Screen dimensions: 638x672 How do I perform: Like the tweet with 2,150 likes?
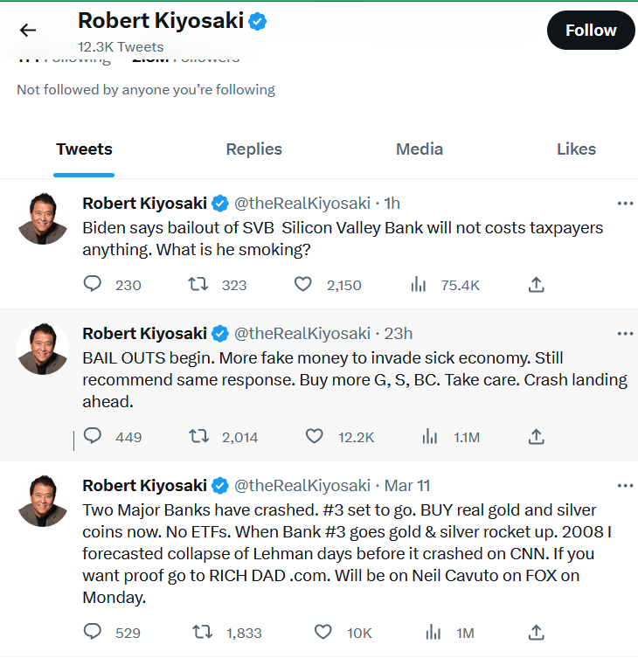click(x=302, y=284)
